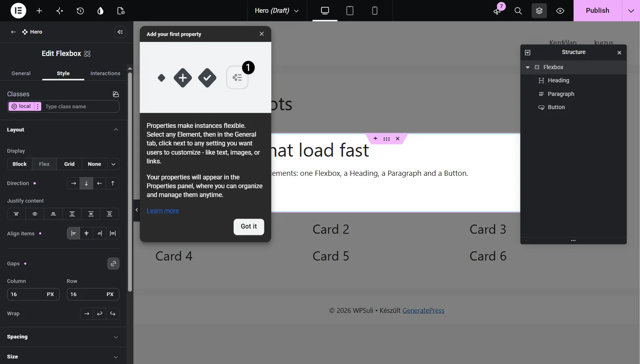Follow the Learn more link
This screenshot has width=640, height=364.
(163, 211)
